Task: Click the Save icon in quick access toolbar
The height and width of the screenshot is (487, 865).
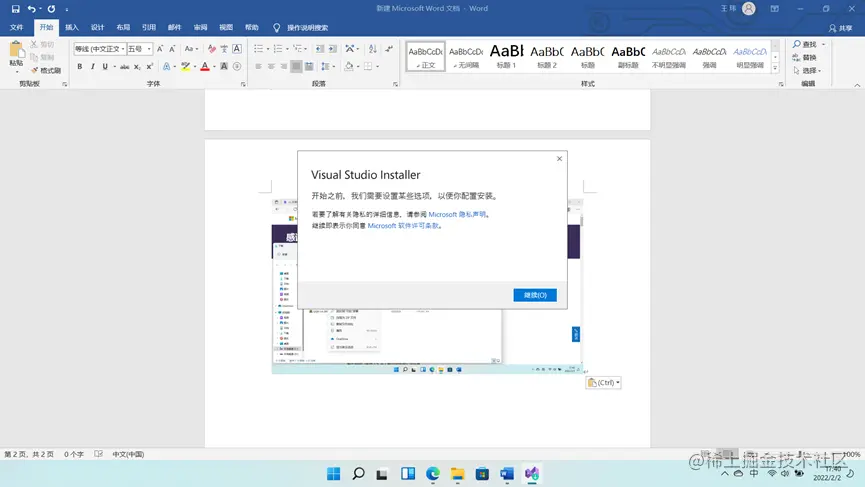Action: tap(15, 9)
